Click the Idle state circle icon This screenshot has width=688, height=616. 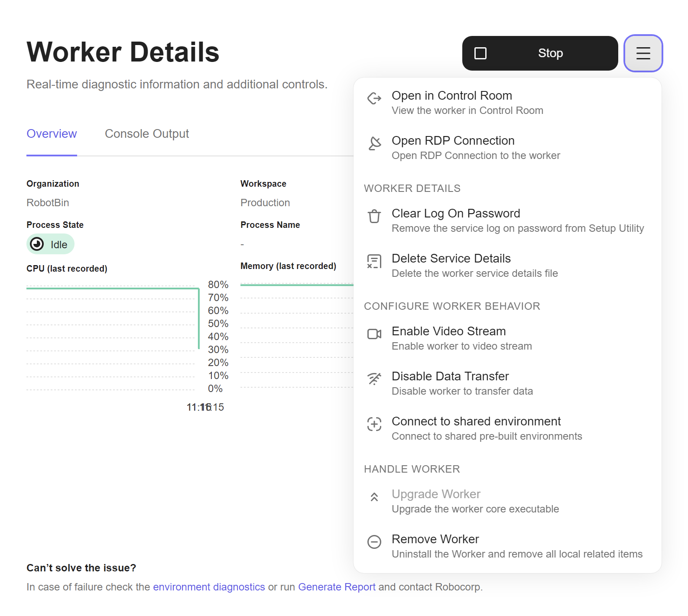(37, 244)
